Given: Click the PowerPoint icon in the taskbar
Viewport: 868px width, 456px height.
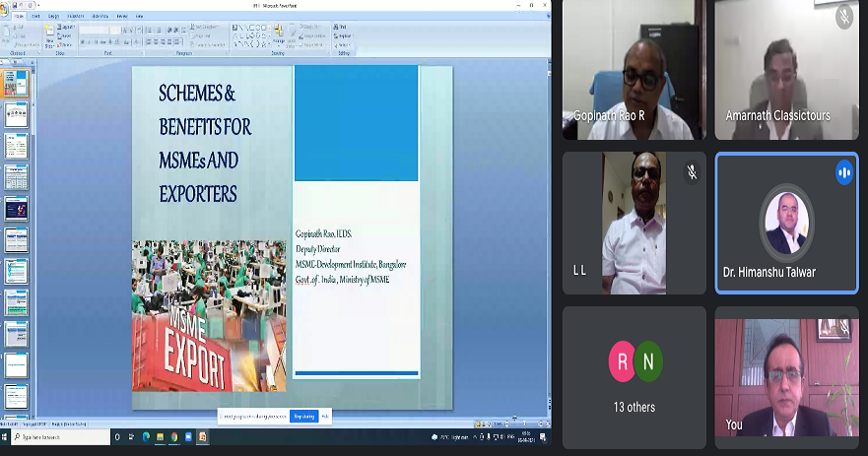Looking at the screenshot, I should coord(202,436).
